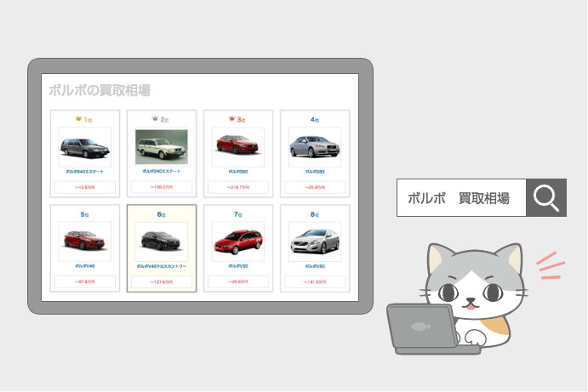This screenshot has width=588, height=392.
Task: Focus the ボルボ 買取相場 search field
Action: (x=460, y=198)
